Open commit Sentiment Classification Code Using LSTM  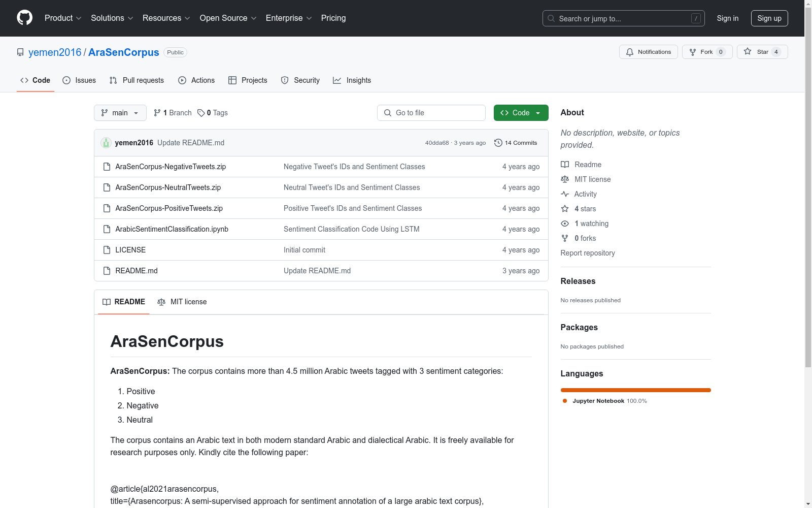[352, 229]
